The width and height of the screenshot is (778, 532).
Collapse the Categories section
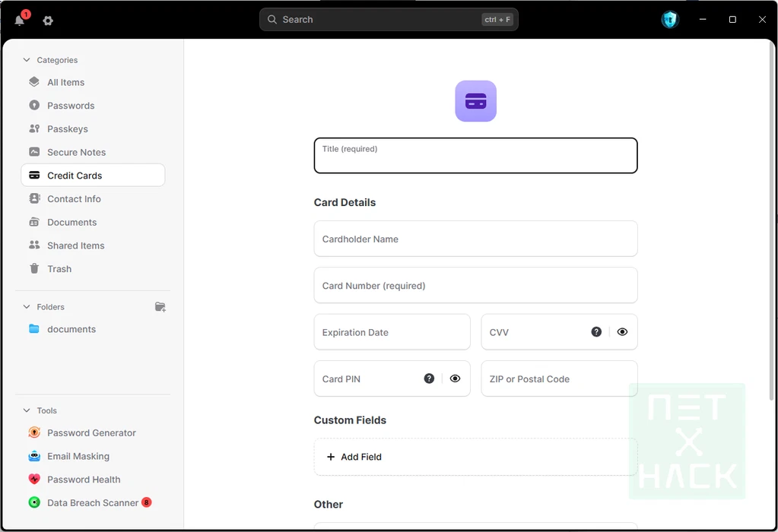(x=27, y=60)
